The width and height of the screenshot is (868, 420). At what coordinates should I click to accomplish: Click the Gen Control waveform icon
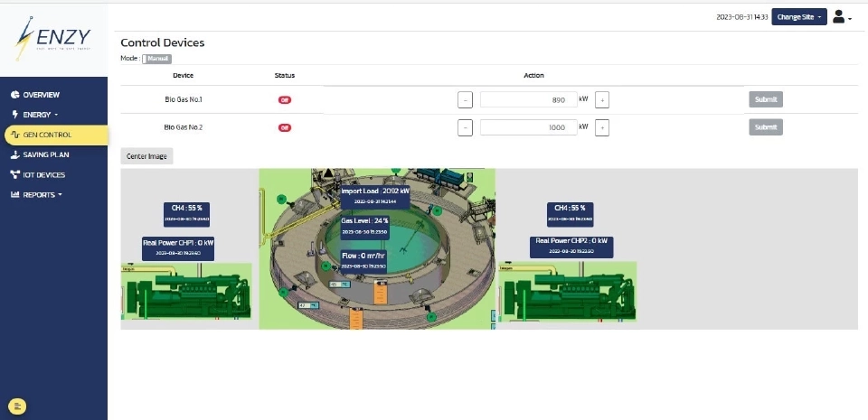coord(14,135)
